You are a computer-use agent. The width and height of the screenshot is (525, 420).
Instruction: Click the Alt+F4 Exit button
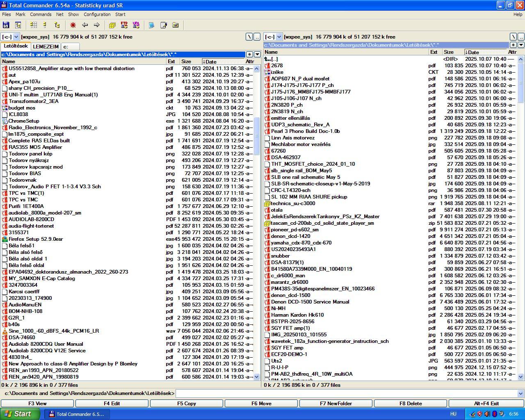(486, 404)
